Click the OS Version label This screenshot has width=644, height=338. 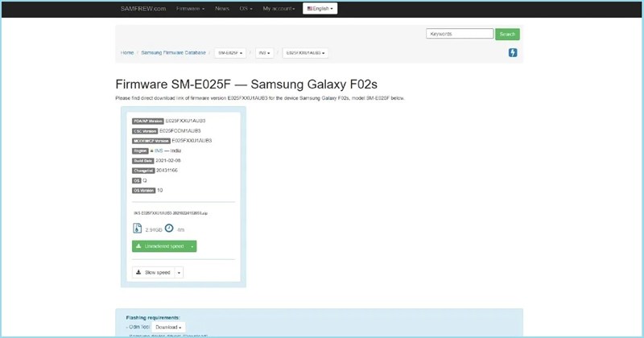click(x=144, y=191)
